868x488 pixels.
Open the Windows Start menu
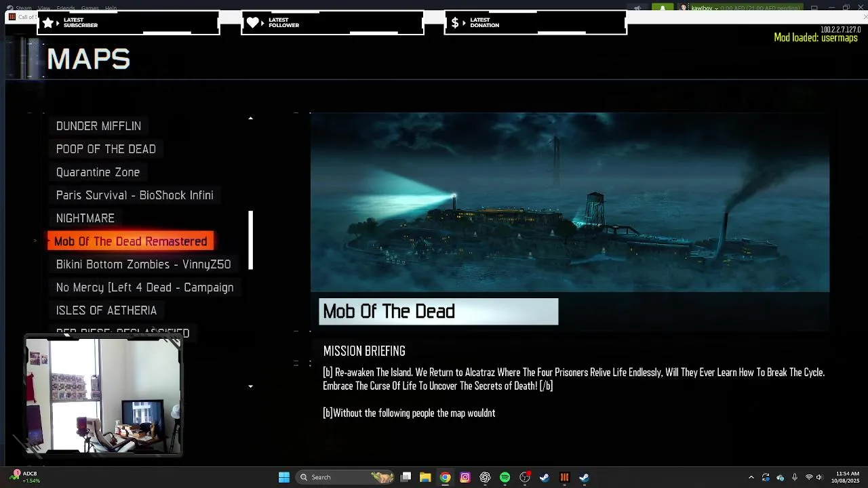(284, 477)
